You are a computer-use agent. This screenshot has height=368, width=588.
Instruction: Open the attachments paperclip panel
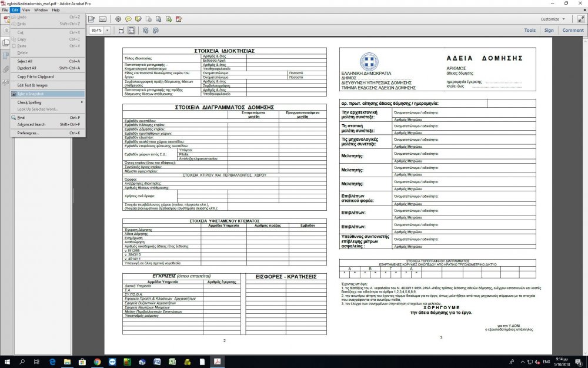[6, 69]
